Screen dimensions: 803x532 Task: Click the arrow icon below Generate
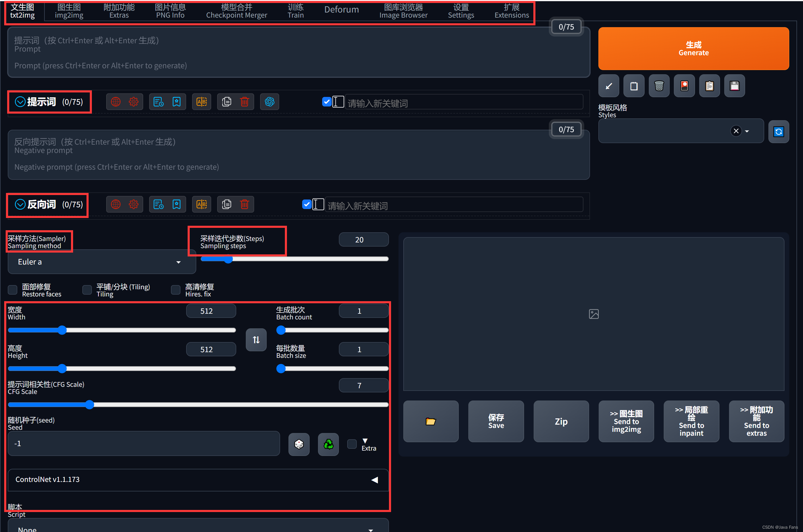[x=609, y=86]
